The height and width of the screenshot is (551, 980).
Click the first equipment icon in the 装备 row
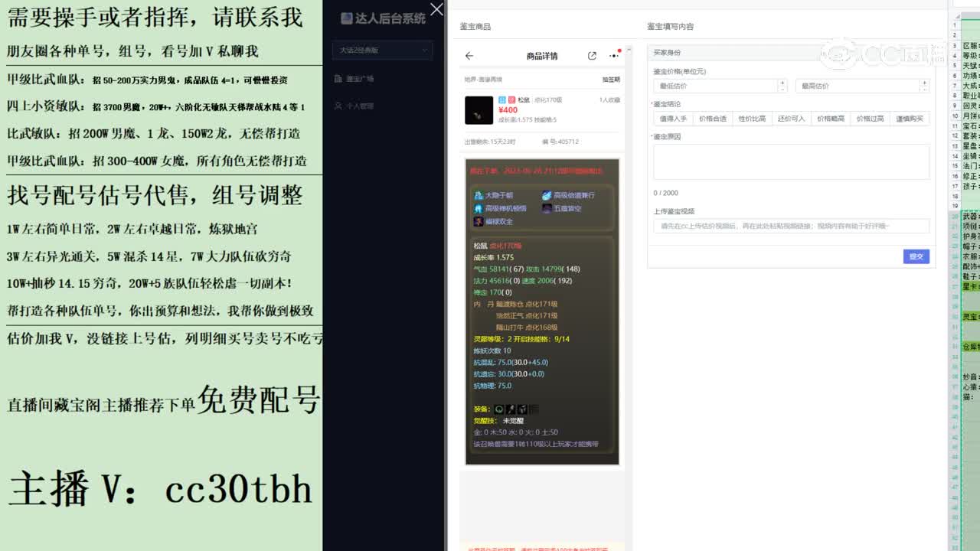pyautogui.click(x=499, y=409)
